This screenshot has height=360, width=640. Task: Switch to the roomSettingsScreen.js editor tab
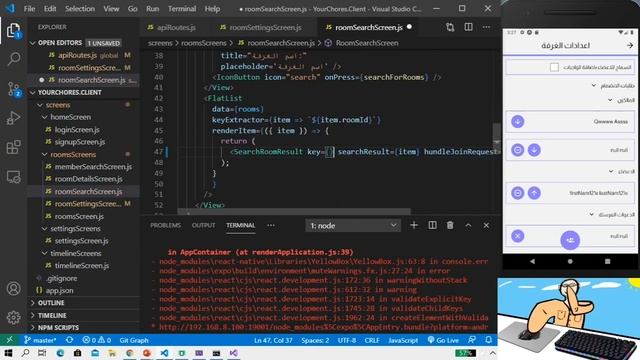[x=264, y=27]
